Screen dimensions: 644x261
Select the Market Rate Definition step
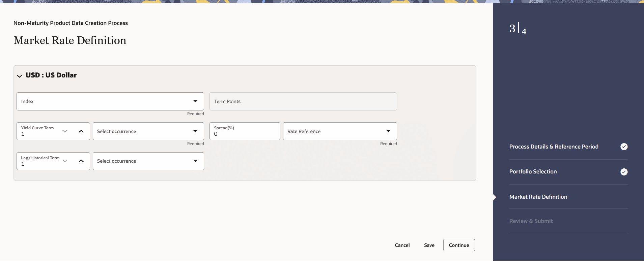coord(538,197)
